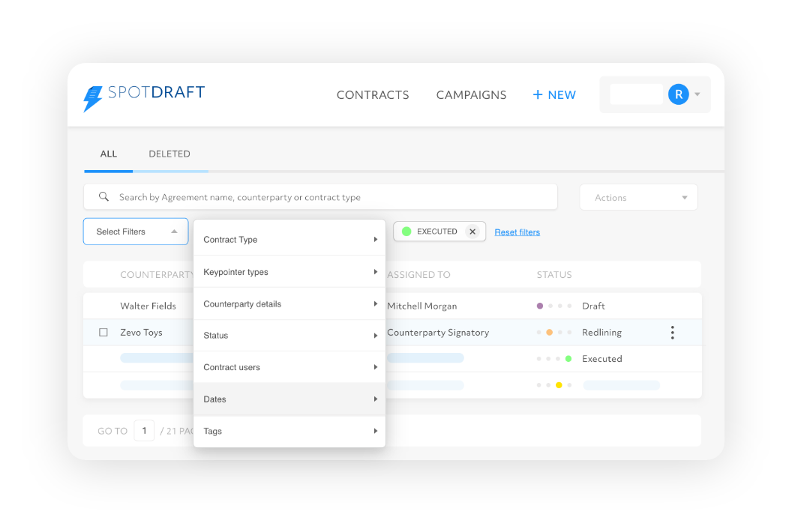Open the Actions dropdown

638,197
